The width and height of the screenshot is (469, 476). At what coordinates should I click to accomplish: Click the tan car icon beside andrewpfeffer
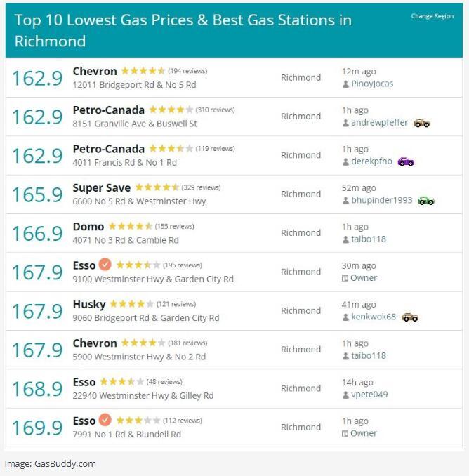pyautogui.click(x=422, y=123)
